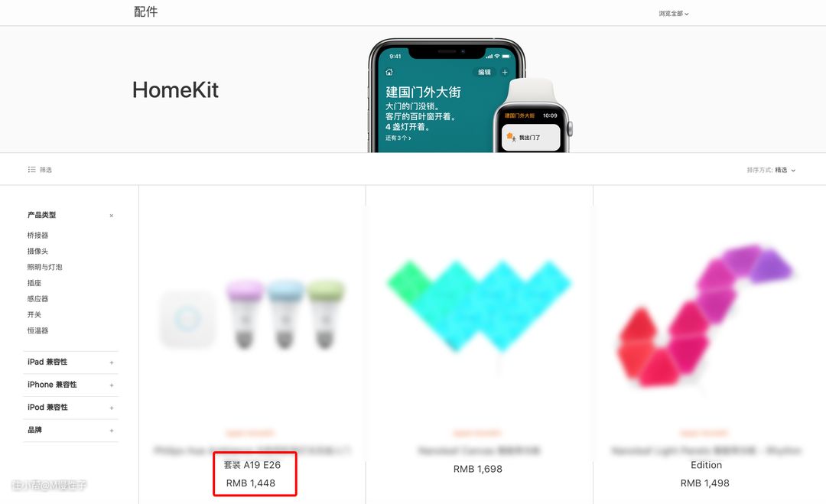Expand iPad 兼容性 using the plus icon
The image size is (826, 504).
coord(111,363)
